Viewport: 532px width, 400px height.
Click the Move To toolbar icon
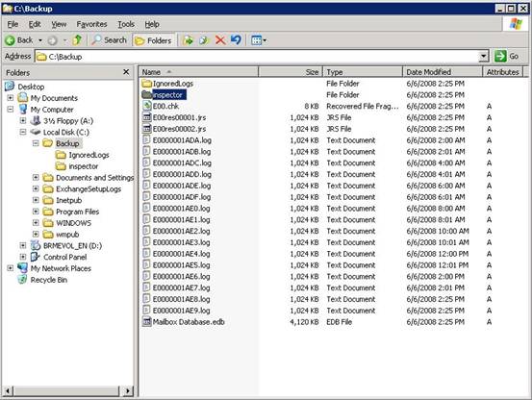pos(188,40)
